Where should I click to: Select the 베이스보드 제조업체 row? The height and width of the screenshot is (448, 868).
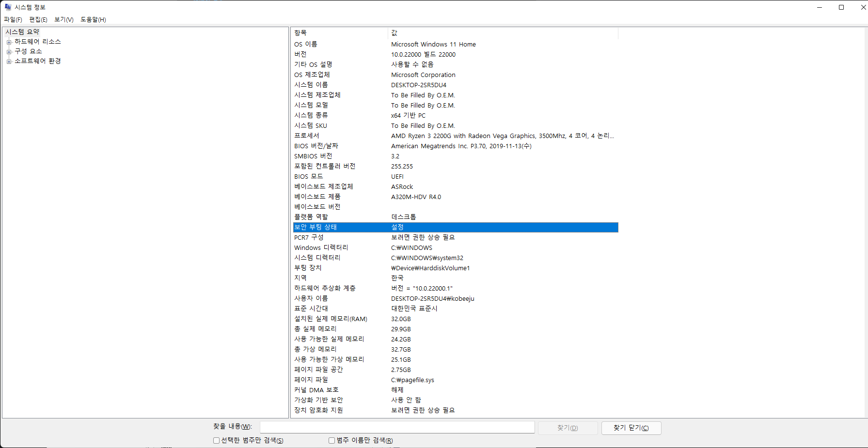pos(456,186)
